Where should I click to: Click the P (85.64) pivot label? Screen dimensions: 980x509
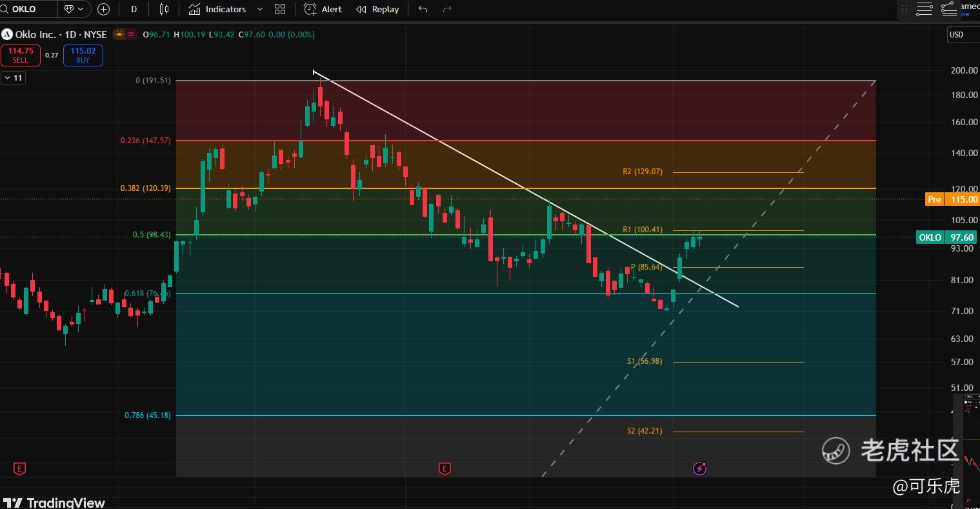[x=646, y=267]
